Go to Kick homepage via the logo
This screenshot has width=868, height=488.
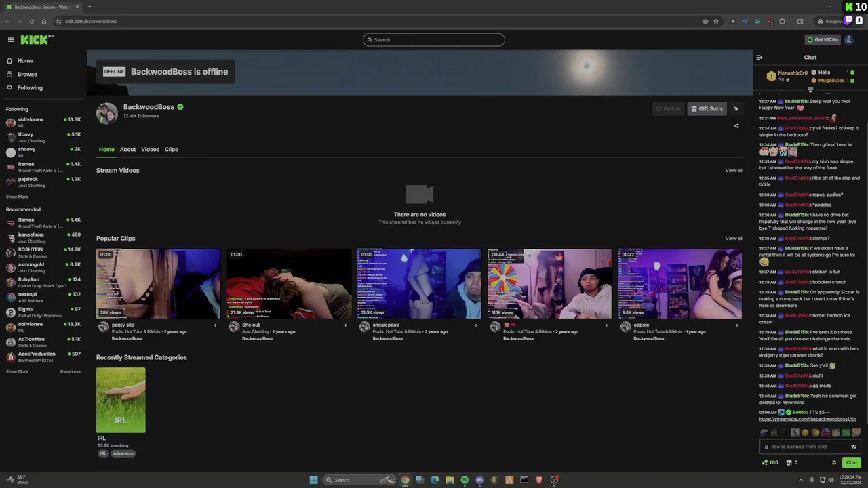click(x=37, y=40)
